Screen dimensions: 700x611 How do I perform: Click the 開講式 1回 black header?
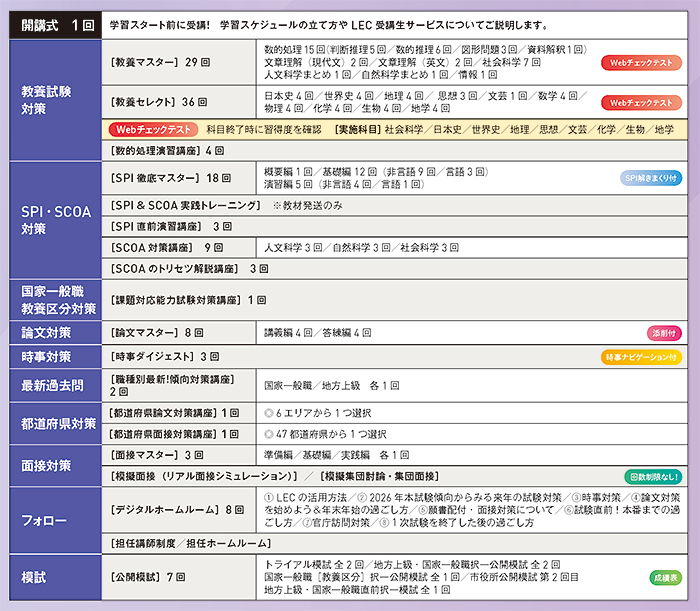point(53,24)
